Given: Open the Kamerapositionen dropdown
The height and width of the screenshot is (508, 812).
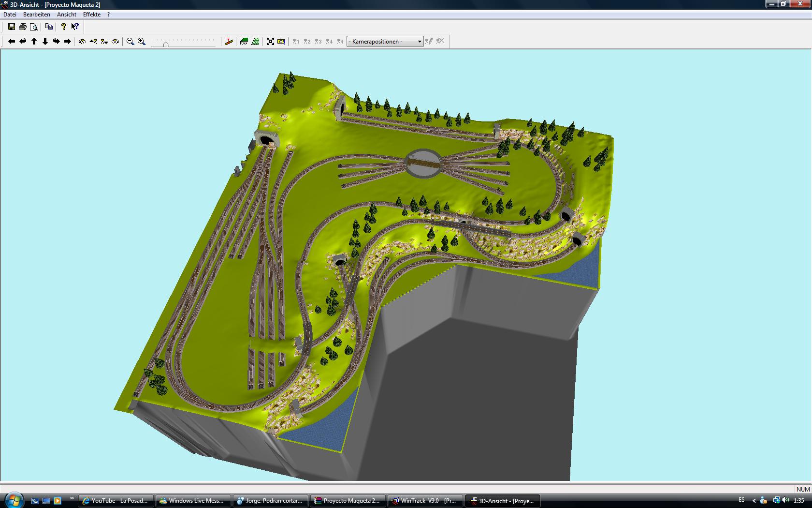Looking at the screenshot, I should 385,42.
